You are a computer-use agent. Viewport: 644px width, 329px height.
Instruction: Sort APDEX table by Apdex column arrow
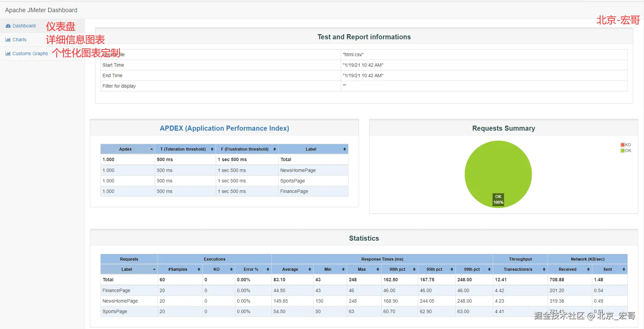pyautogui.click(x=151, y=149)
